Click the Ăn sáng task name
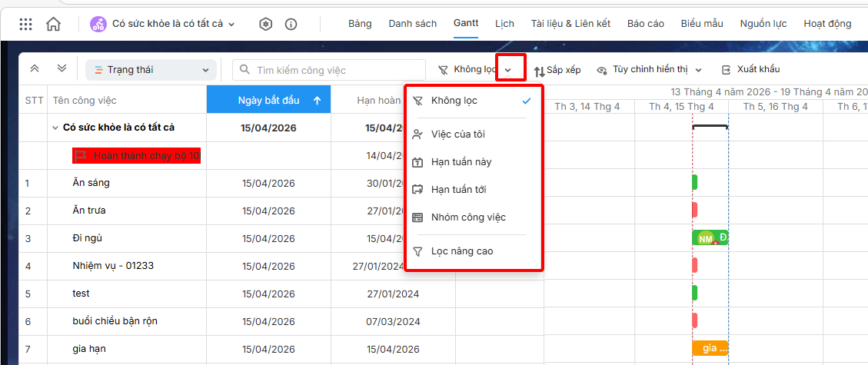This screenshot has width=868, height=365. 91,183
